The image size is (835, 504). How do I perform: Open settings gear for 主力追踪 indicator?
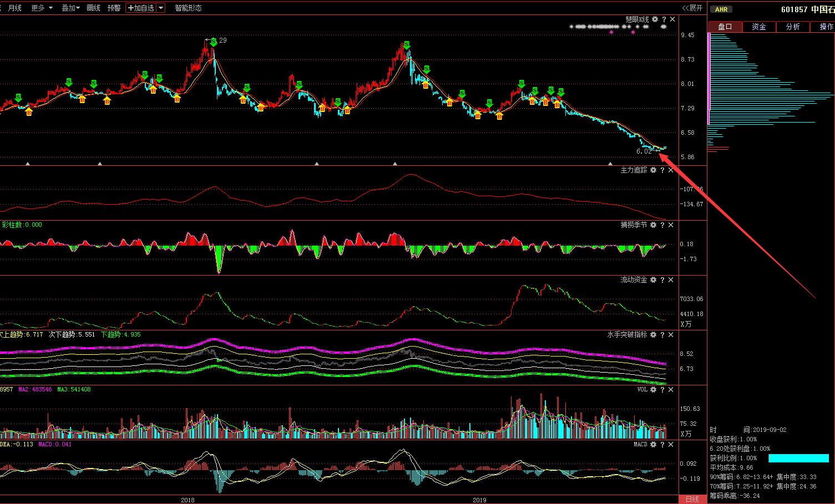653,170
